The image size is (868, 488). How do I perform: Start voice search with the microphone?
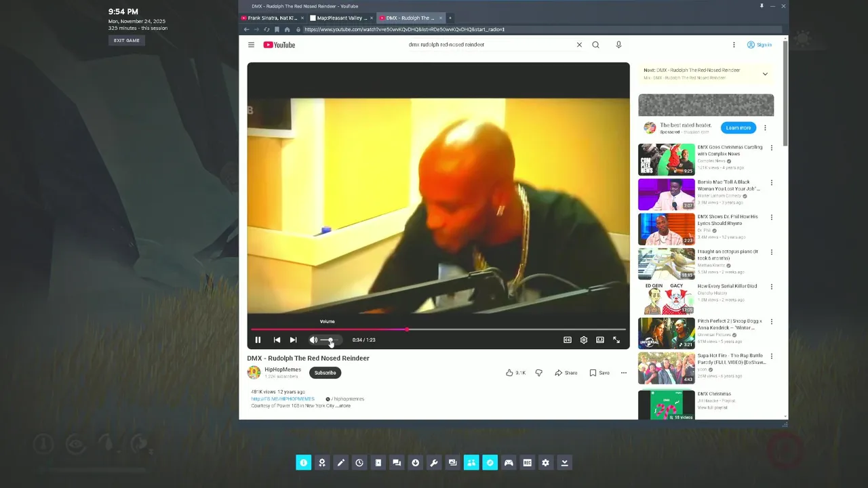point(618,45)
